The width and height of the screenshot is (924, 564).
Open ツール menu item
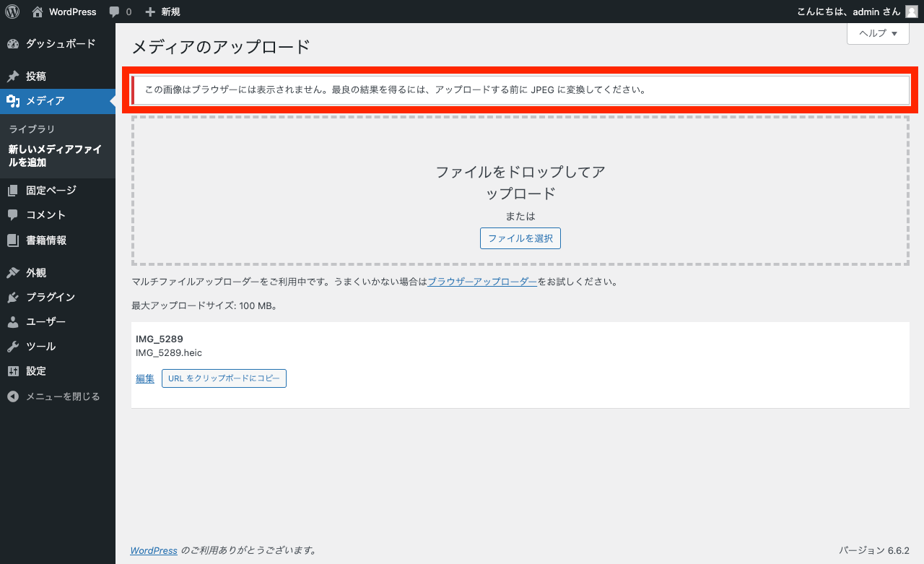click(58, 347)
